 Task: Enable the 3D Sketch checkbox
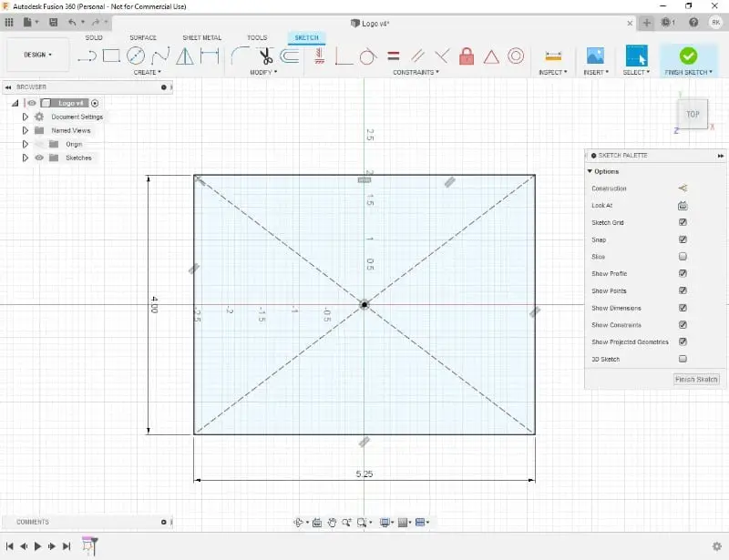[x=683, y=359]
